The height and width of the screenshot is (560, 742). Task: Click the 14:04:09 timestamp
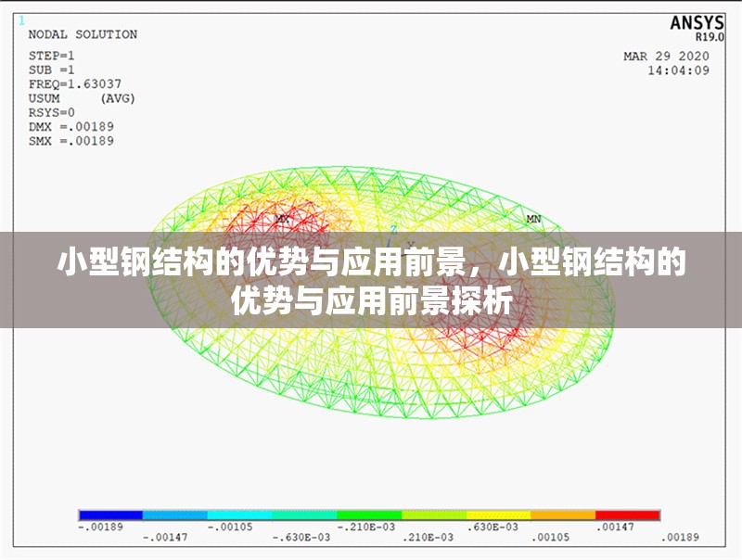(678, 70)
